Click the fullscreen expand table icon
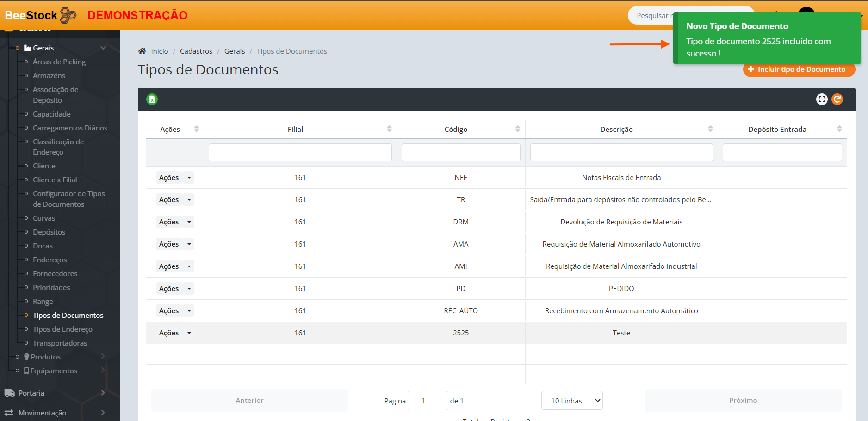 click(x=821, y=99)
